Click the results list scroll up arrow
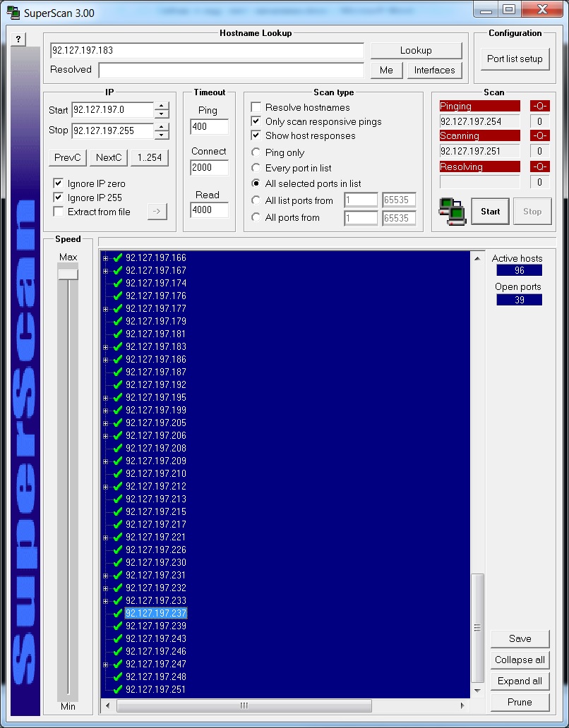 coord(477,258)
